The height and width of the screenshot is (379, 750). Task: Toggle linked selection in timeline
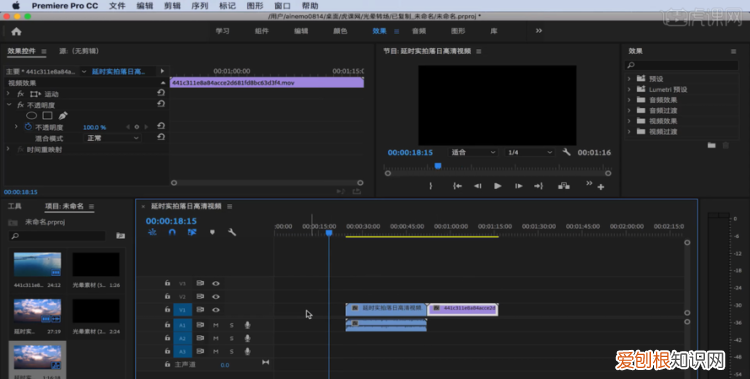[192, 232]
